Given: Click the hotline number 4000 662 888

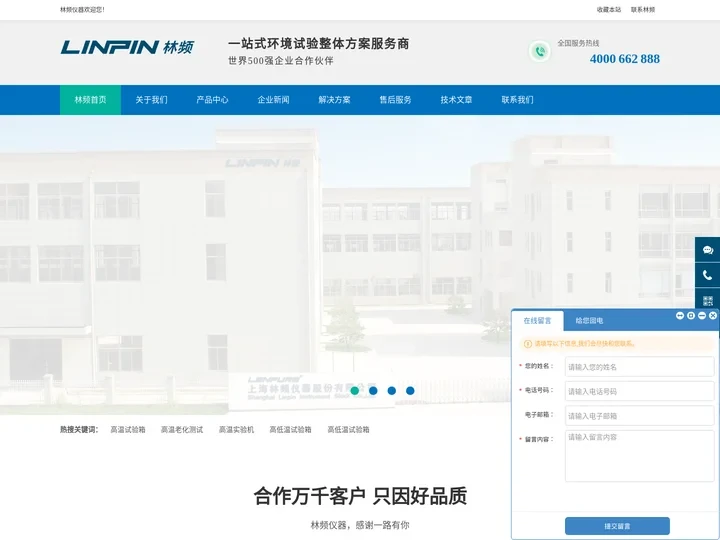Looking at the screenshot, I should point(624,59).
